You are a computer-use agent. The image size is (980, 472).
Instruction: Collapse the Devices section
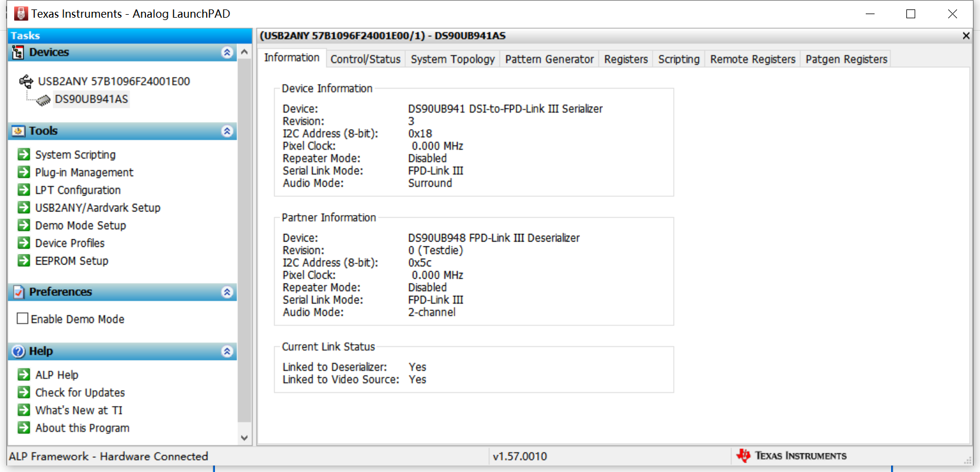coord(227,52)
